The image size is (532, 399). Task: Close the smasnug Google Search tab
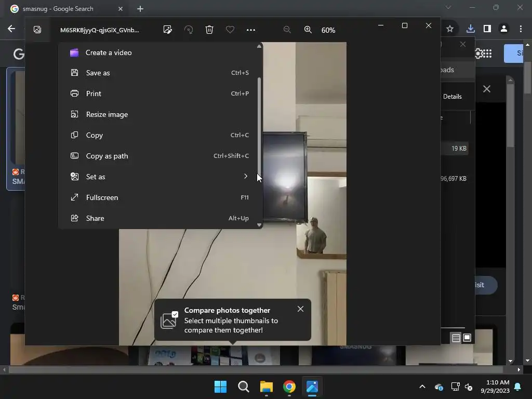[121, 9]
